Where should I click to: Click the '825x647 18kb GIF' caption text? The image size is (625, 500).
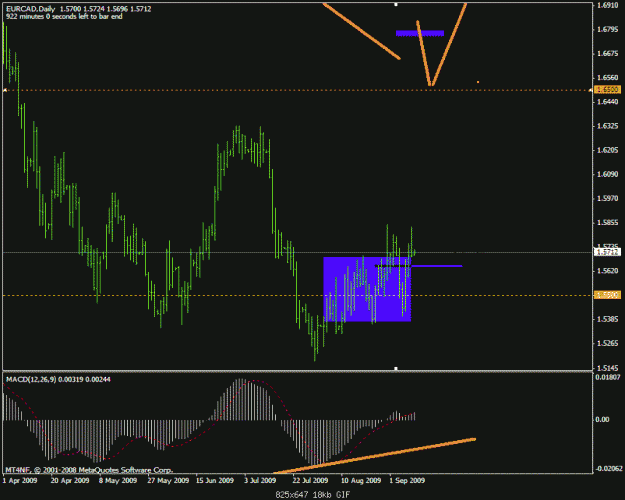pos(312,495)
